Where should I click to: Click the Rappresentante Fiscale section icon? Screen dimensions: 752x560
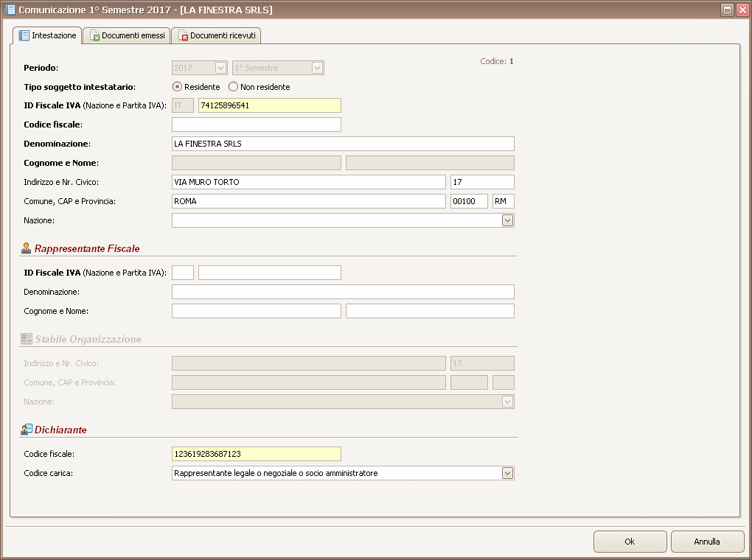tap(27, 248)
